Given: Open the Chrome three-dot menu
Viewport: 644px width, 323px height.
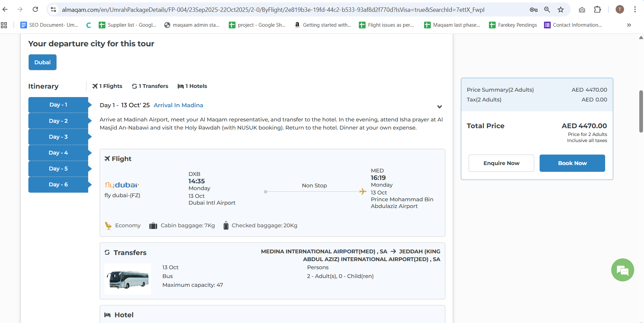Looking at the screenshot, I should tap(635, 9).
